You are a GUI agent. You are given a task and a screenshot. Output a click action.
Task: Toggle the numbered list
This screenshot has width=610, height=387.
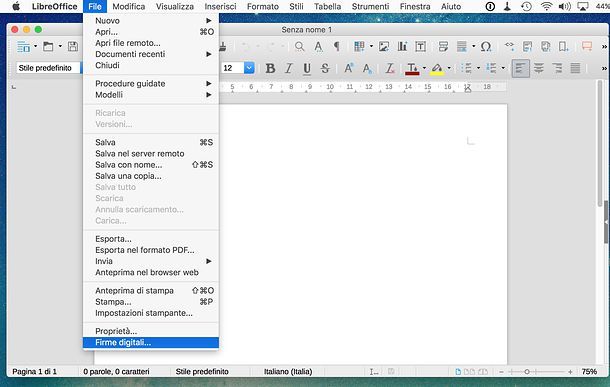491,68
